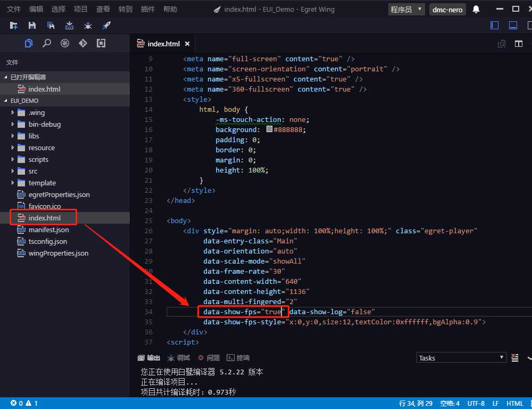
Task: Switch to the 问题 panel tab
Action: pyautogui.click(x=209, y=358)
